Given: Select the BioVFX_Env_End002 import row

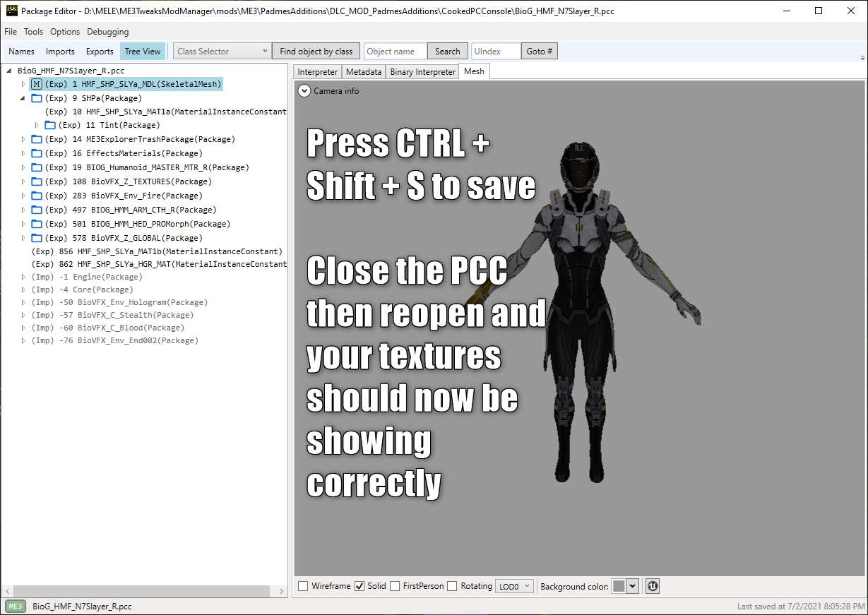Looking at the screenshot, I should [114, 340].
